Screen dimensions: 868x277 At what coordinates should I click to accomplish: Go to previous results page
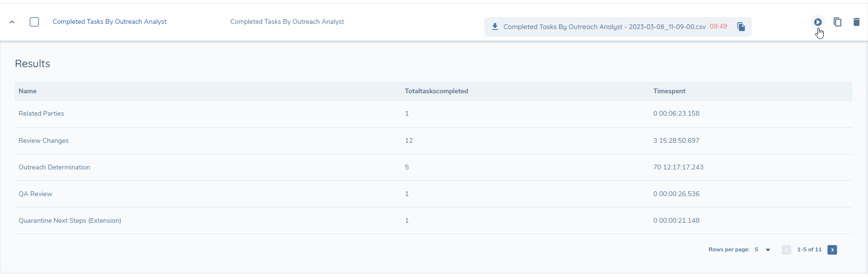coord(786,250)
